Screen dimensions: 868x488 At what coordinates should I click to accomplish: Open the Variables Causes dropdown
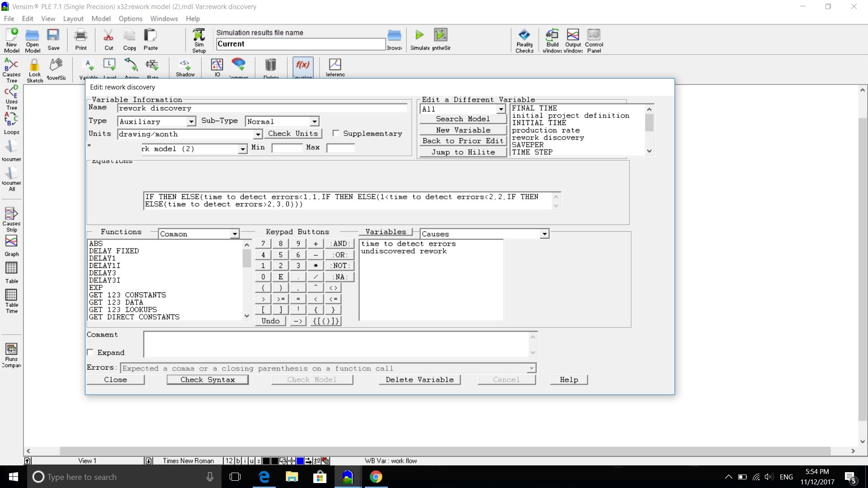pyautogui.click(x=545, y=234)
